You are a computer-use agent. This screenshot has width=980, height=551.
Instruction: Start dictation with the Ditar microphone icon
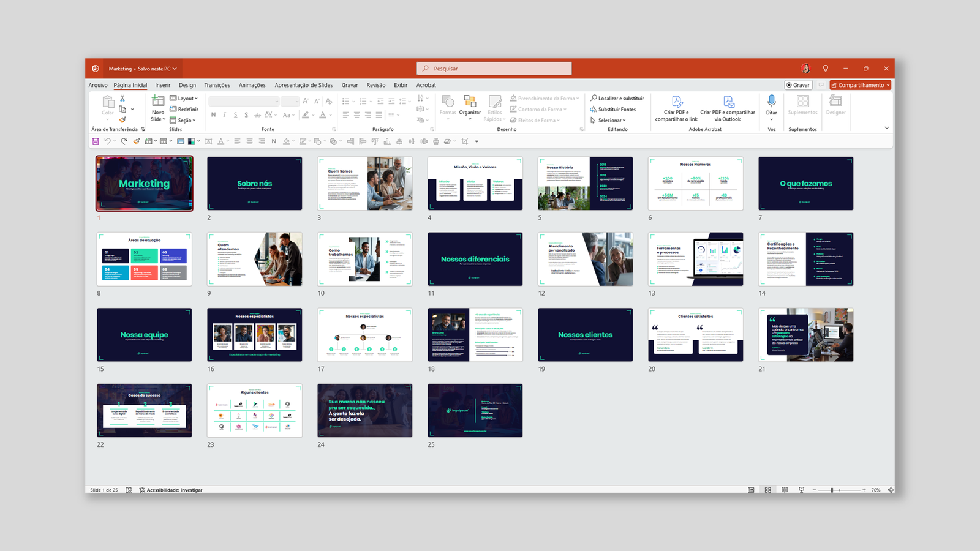(x=771, y=101)
